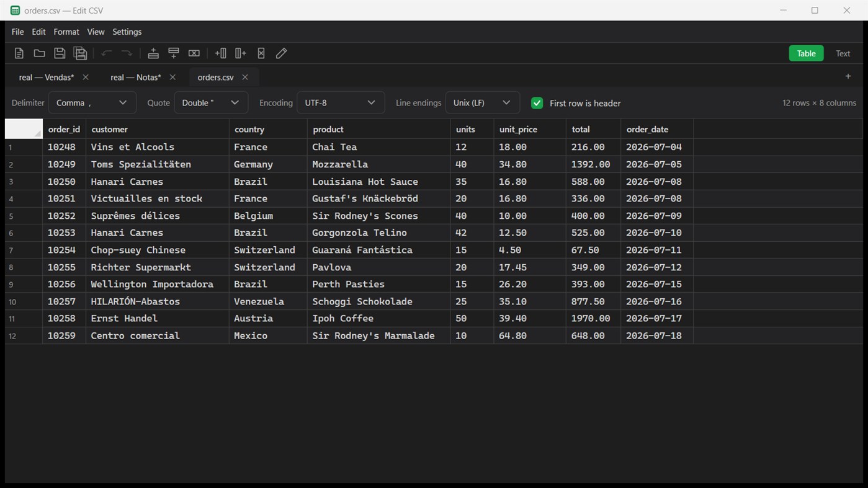
Task: Insert a row above with the toolbar icon
Action: coord(153,53)
